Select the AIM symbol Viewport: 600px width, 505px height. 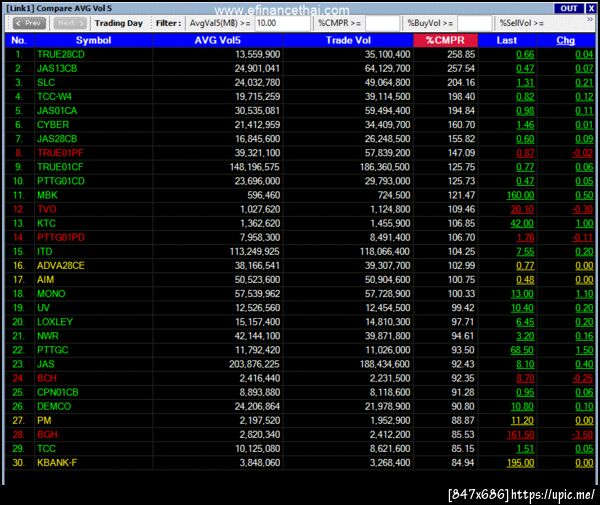(46, 280)
